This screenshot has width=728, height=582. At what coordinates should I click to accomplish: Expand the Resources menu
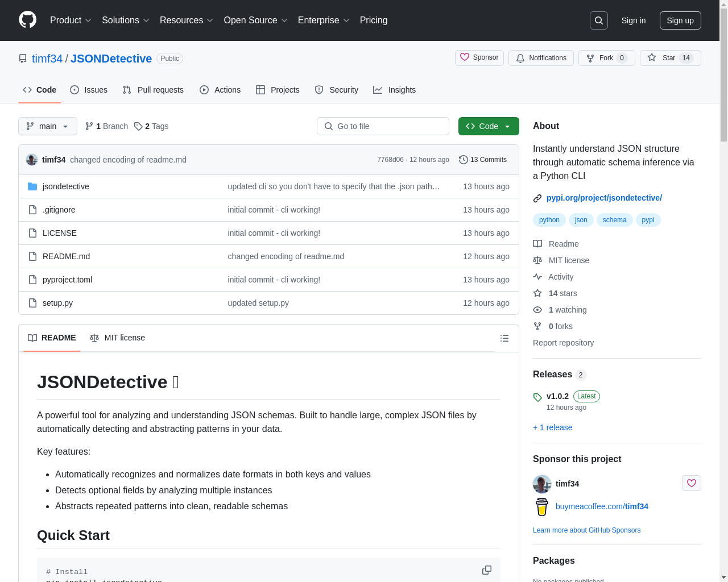tap(187, 20)
